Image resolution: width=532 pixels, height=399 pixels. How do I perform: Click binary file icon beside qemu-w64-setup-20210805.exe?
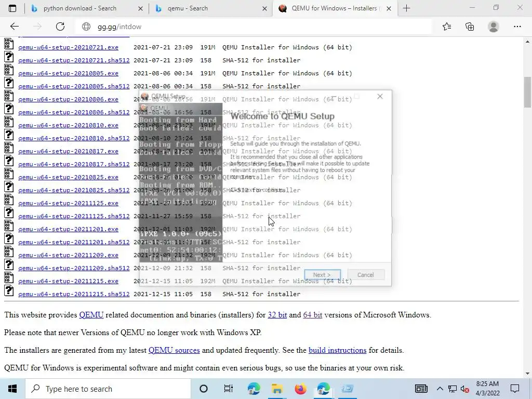point(9,70)
